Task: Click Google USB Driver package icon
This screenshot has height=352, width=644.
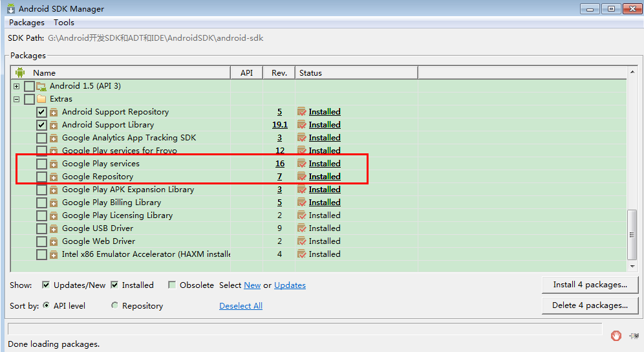Action: [x=54, y=228]
